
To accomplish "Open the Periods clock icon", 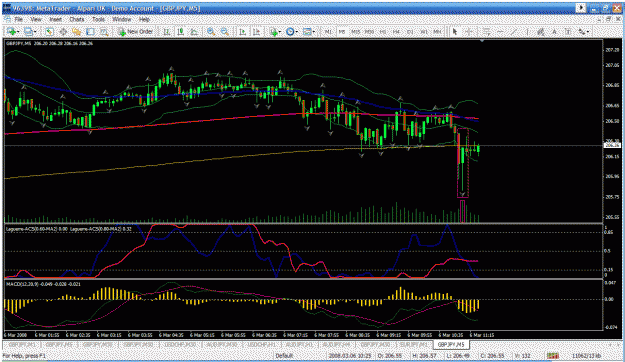I will (x=290, y=31).
